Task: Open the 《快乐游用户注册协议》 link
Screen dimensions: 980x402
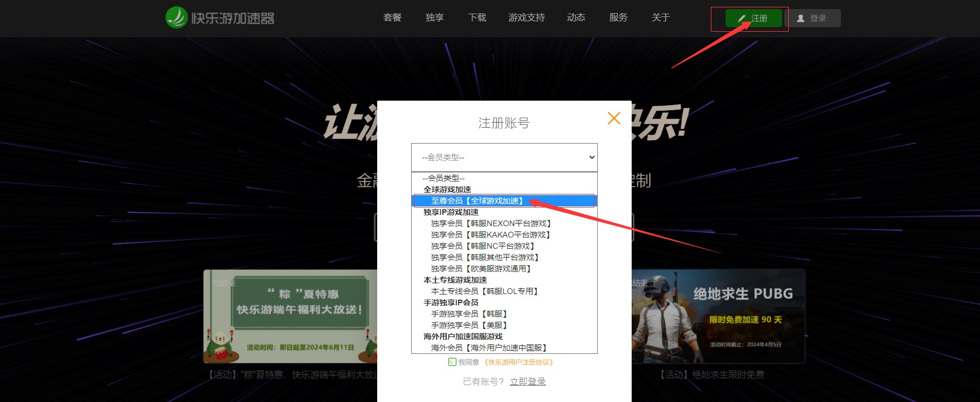Action: [x=519, y=362]
